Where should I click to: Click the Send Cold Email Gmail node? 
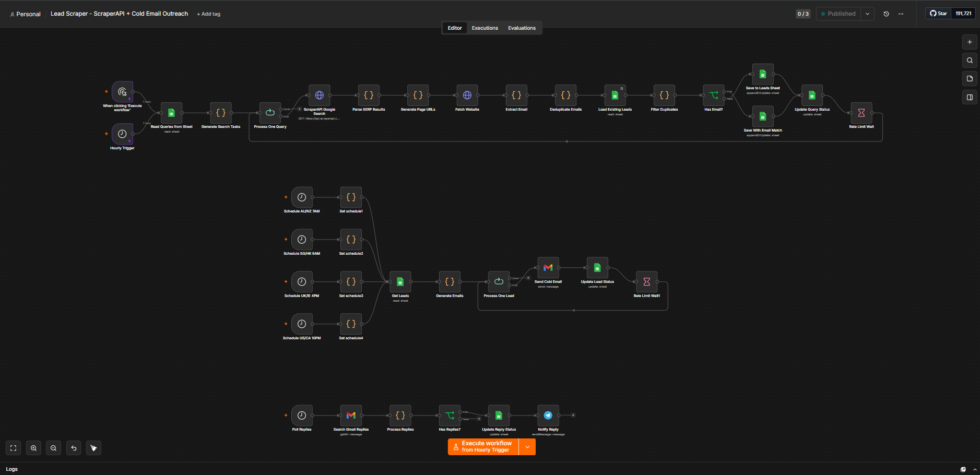548,268
